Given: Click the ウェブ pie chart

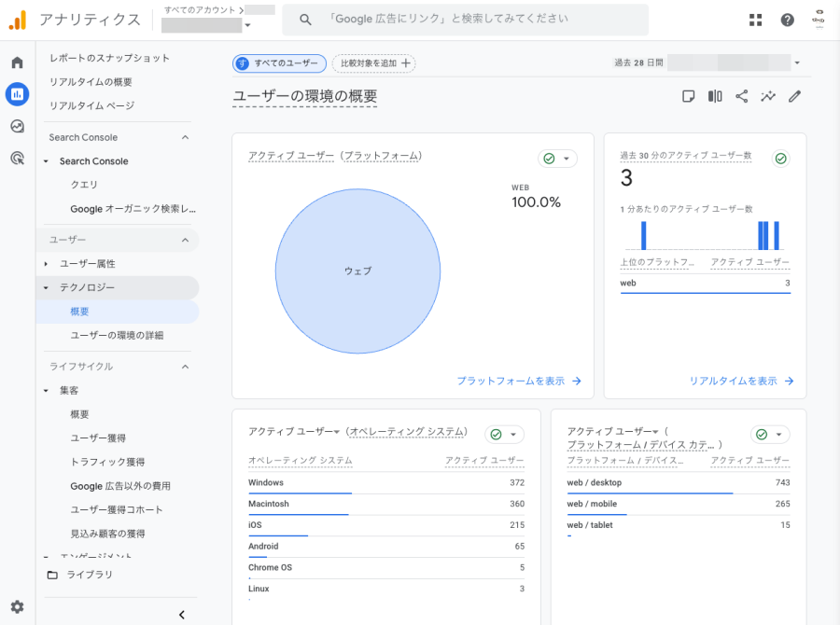Looking at the screenshot, I should [357, 271].
